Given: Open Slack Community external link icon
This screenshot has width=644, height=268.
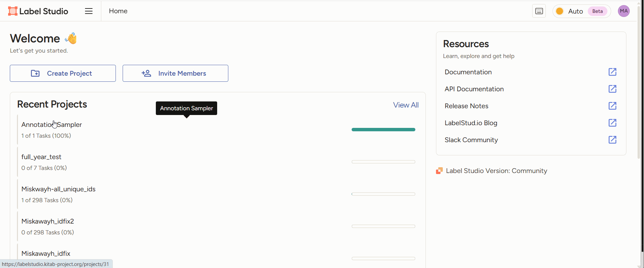Looking at the screenshot, I should (x=612, y=140).
